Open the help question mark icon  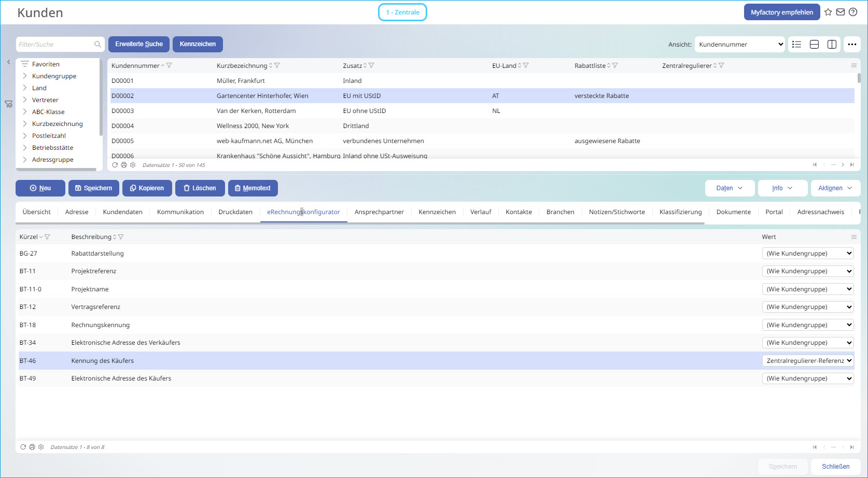853,12
